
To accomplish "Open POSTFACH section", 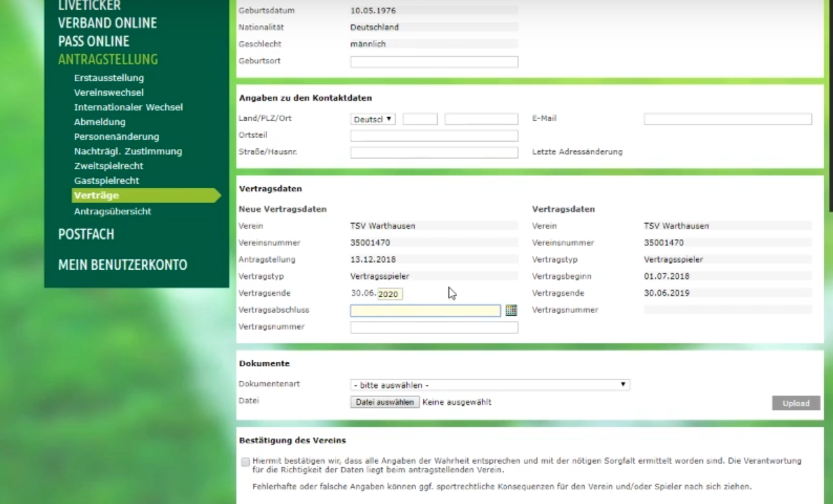I will [86, 234].
